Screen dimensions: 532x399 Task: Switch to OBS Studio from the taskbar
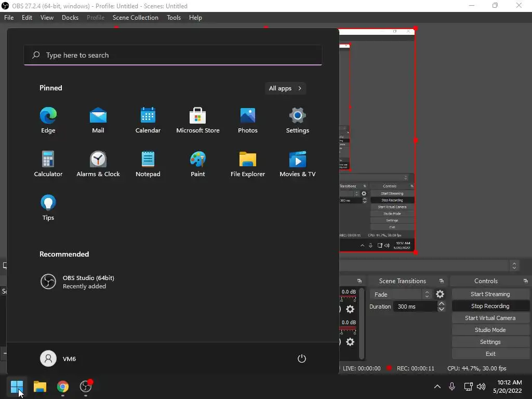point(86,387)
